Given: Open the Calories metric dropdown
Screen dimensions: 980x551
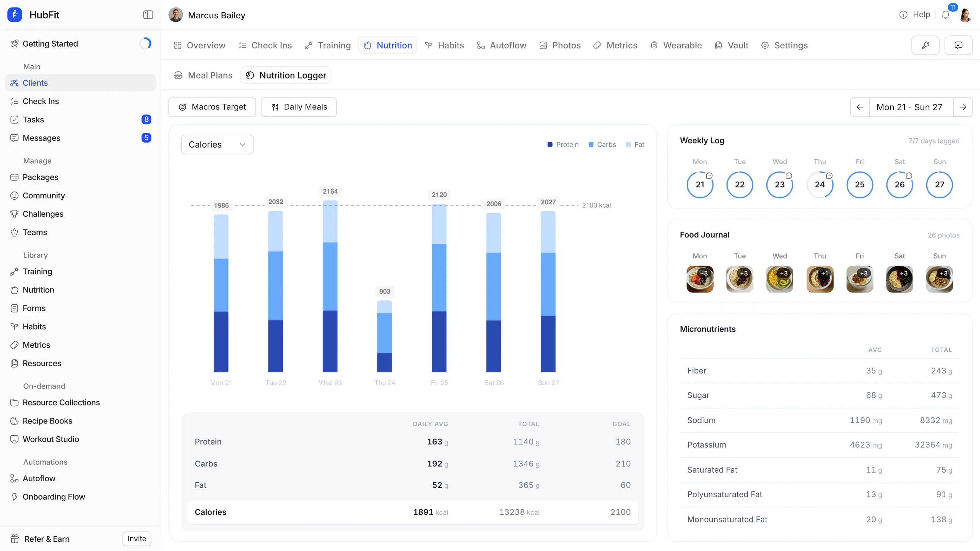Looking at the screenshot, I should coord(217,145).
